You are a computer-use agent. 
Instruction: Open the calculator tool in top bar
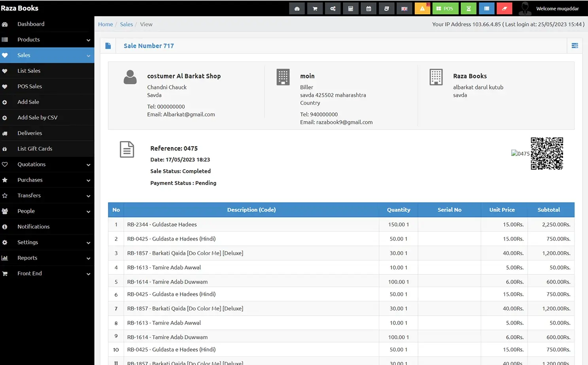tap(350, 8)
